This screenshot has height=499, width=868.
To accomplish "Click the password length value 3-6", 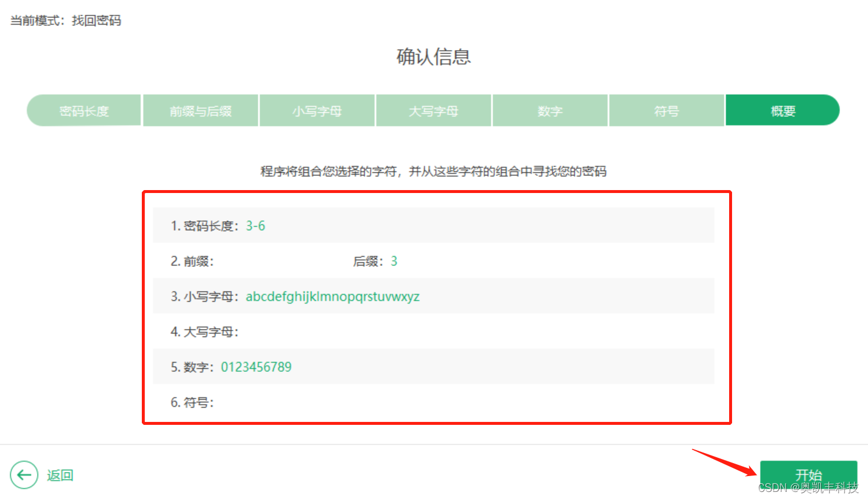I will point(254,225).
